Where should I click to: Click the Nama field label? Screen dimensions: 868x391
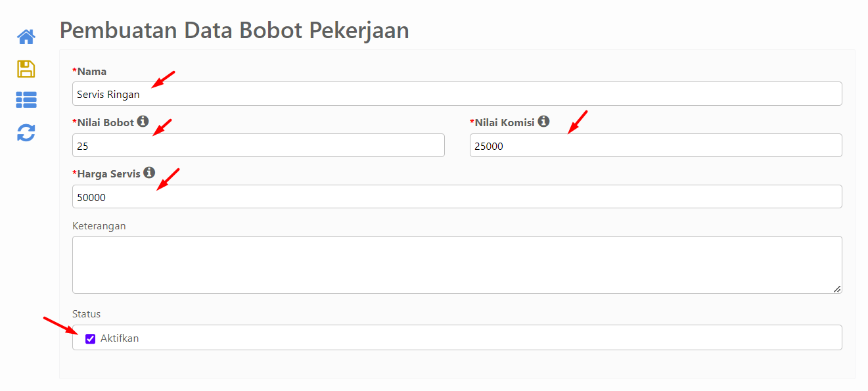89,71
